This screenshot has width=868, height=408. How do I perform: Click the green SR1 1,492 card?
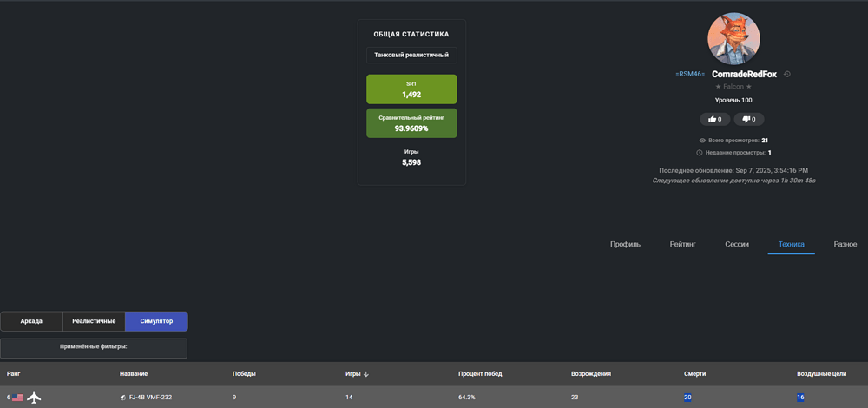(x=411, y=89)
